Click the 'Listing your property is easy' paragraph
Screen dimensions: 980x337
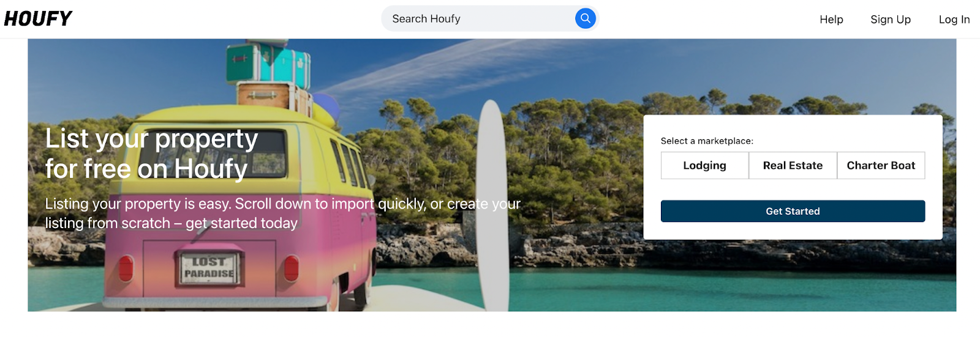pyautogui.click(x=282, y=213)
